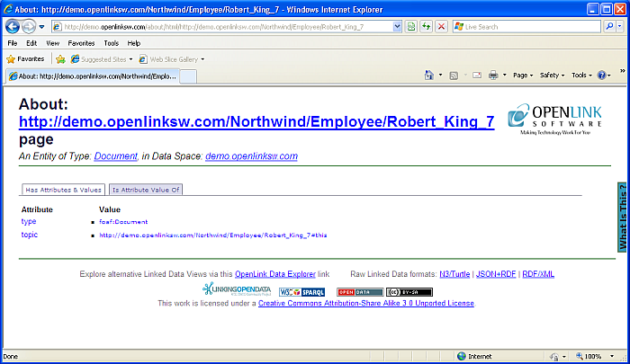Click the Protected Mode status icon
The width and height of the screenshot is (630, 364).
point(554,357)
